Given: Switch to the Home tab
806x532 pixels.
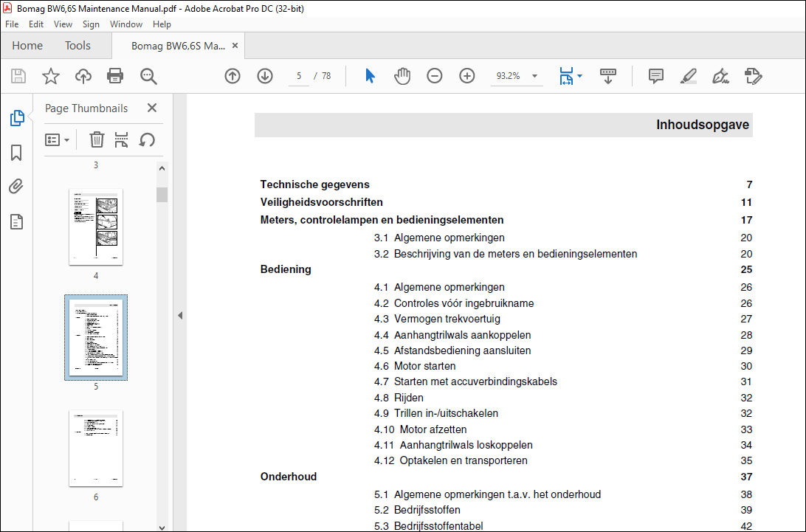Looking at the screenshot, I should click(27, 46).
